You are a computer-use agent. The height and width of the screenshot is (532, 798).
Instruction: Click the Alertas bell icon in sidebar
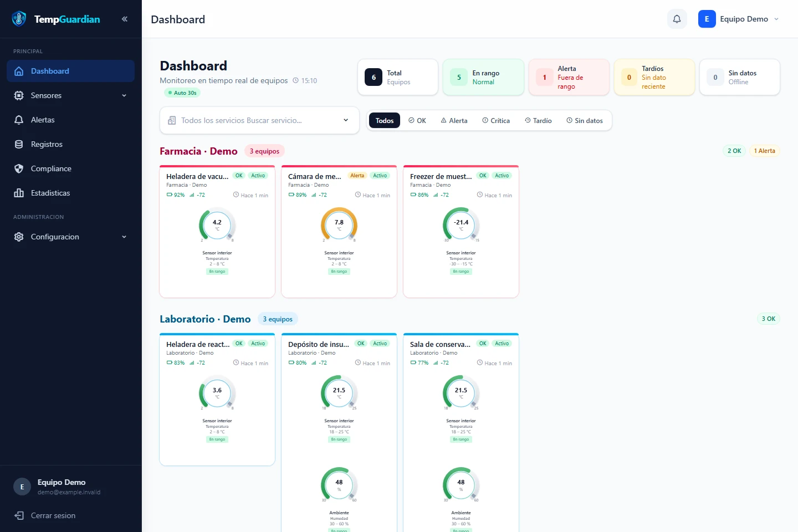pyautogui.click(x=19, y=120)
